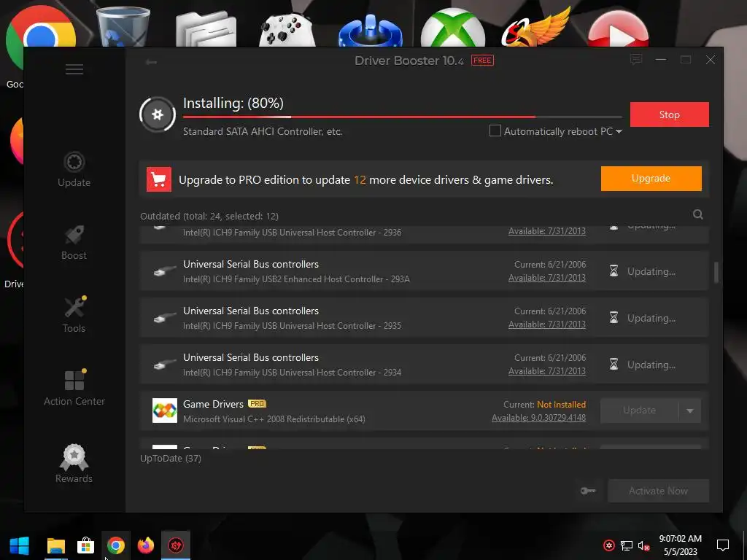Expand the Automatically reboot PC dropdown arrow
The width and height of the screenshot is (747, 560).
pyautogui.click(x=619, y=131)
